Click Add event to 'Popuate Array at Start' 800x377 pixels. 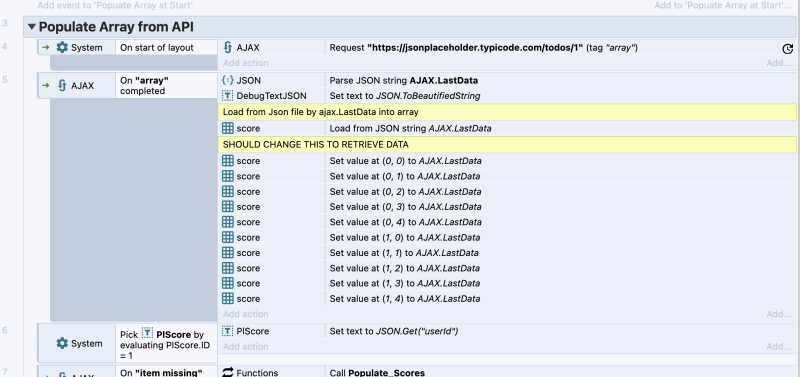click(x=115, y=6)
